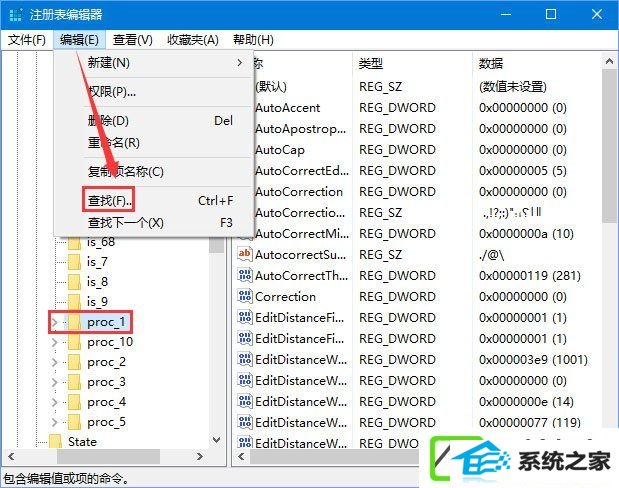Open the 文件(F) menu

[x=27, y=40]
